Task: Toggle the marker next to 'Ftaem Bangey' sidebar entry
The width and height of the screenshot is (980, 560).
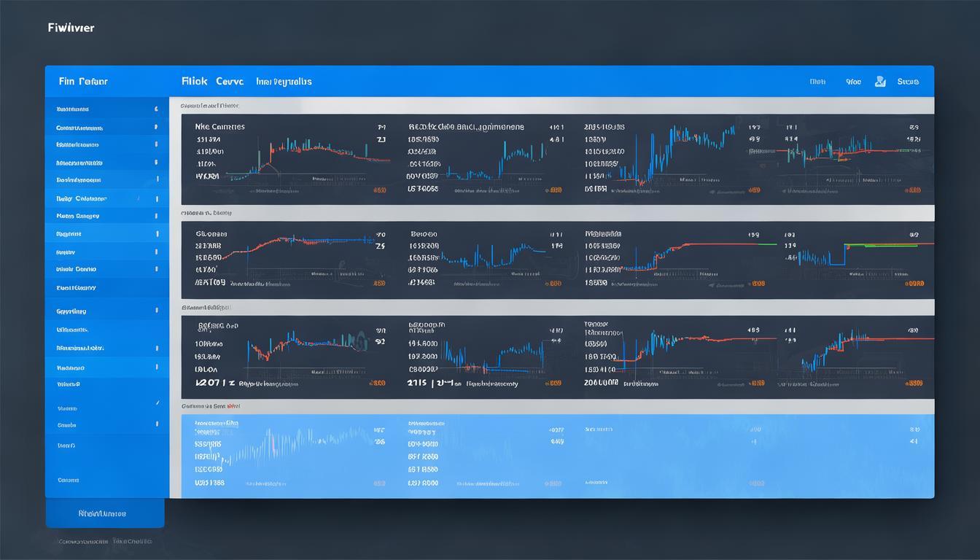Action: tap(156, 217)
